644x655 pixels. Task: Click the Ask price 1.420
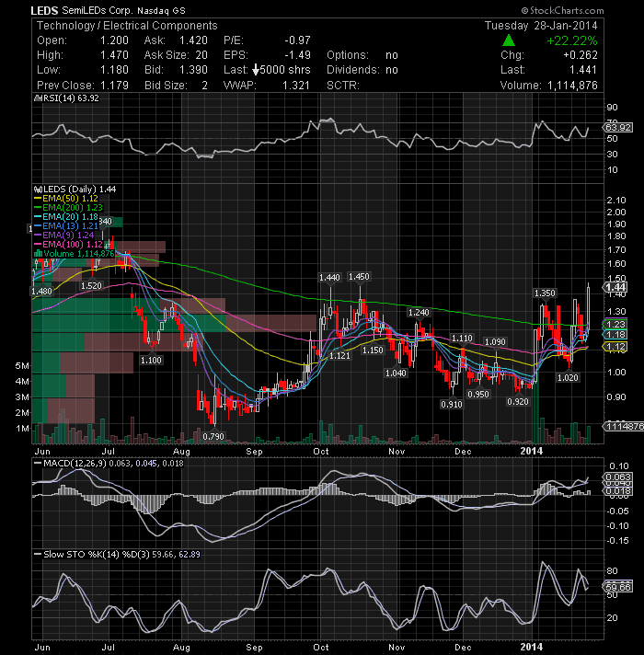tap(193, 40)
